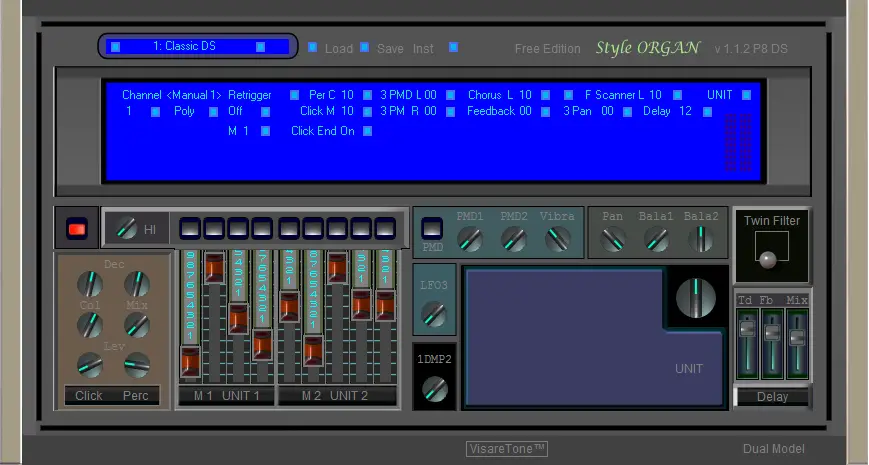869x465 pixels.
Task: Click the Pan knob
Action: [612, 239]
